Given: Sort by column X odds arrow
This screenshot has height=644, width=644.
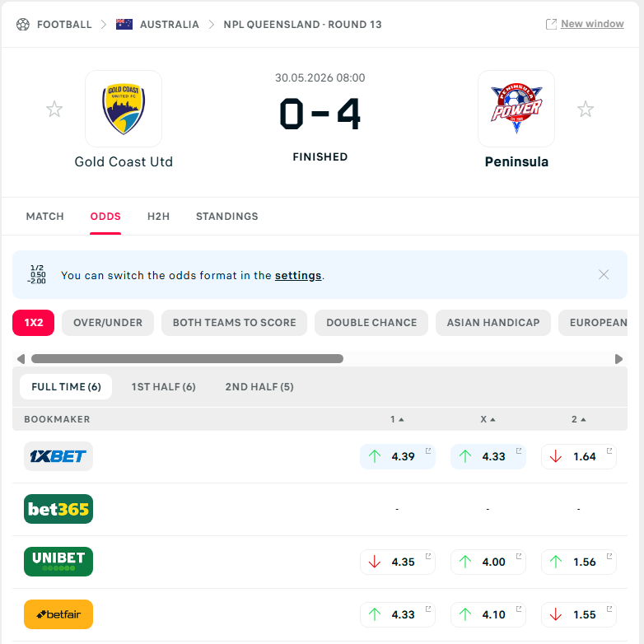Looking at the screenshot, I should 492,420.
